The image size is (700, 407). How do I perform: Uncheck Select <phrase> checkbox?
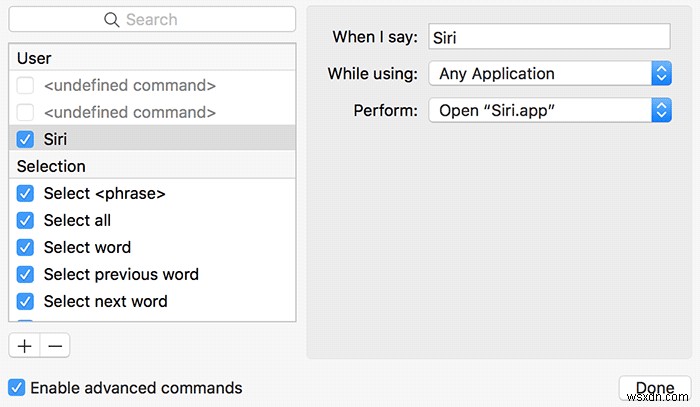[25, 194]
